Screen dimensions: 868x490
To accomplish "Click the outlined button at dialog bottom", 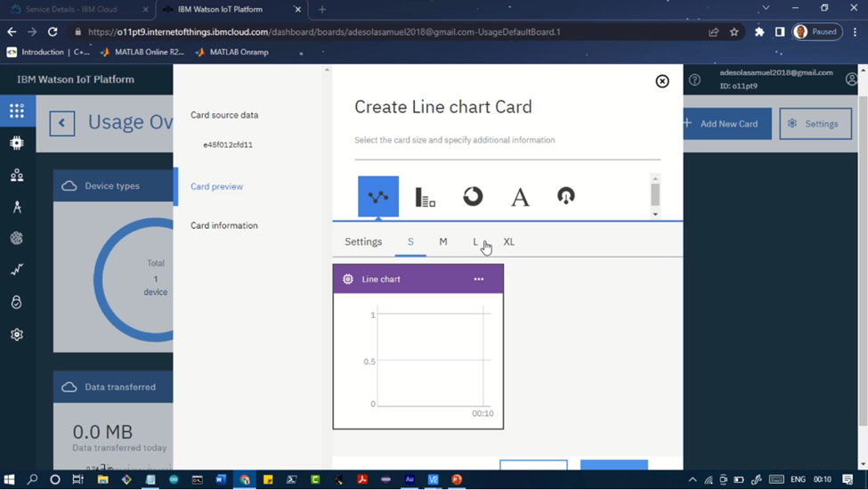I will tap(533, 464).
